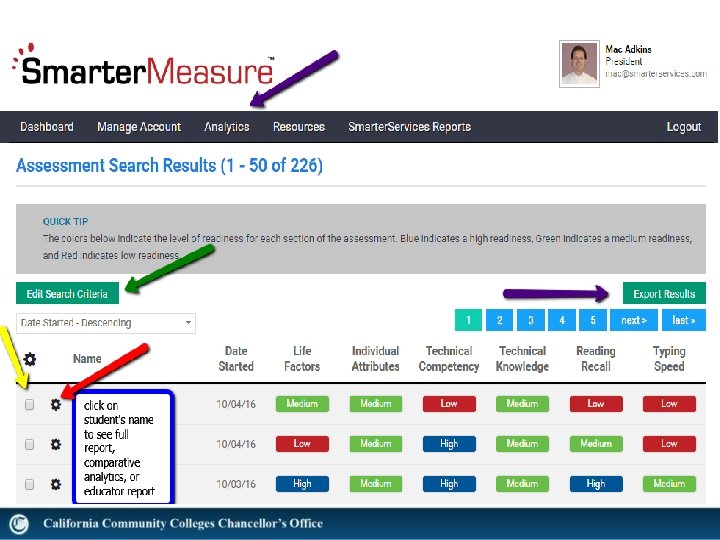This screenshot has width=720, height=540.
Task: Click the QUICK TIP label
Action: point(65,222)
